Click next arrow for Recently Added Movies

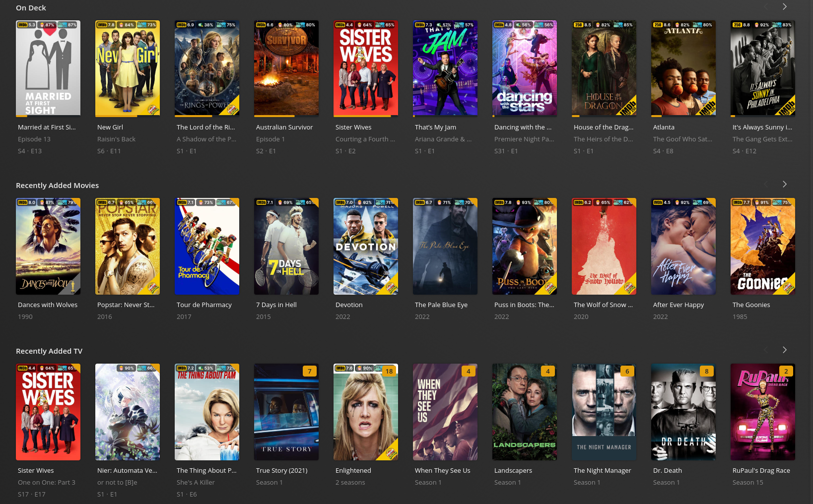point(784,185)
